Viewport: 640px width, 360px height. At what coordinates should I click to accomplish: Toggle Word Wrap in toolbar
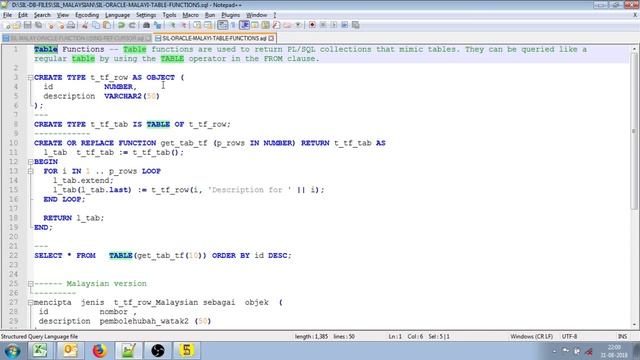222,25
